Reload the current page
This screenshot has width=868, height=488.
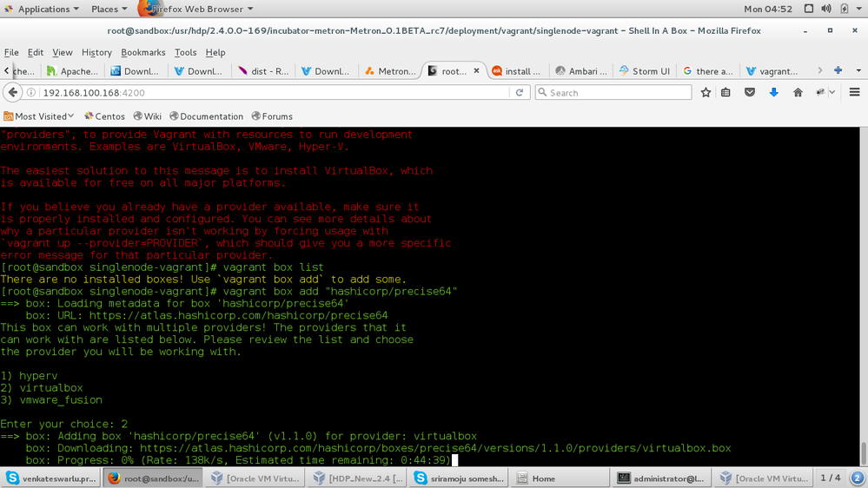(520, 92)
